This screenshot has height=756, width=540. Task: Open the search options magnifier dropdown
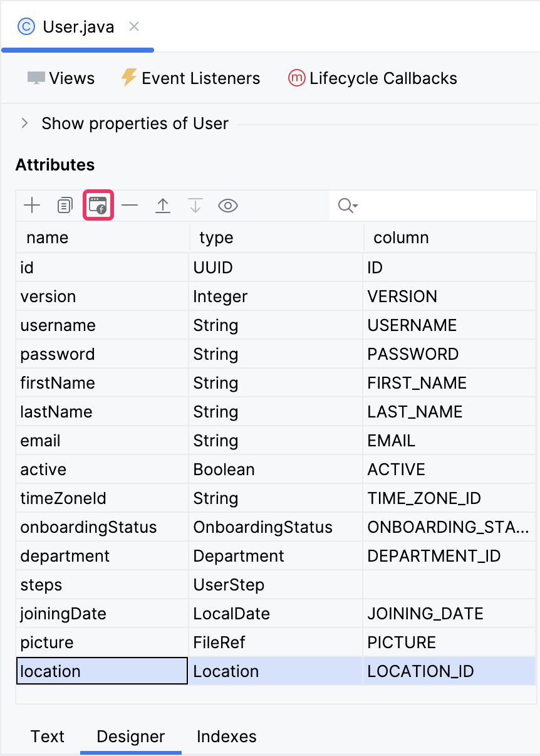[347, 206]
